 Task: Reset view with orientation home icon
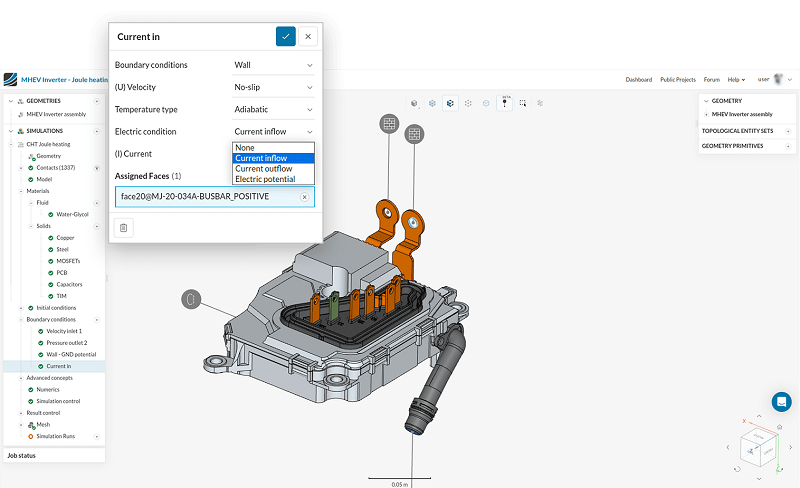tap(780, 427)
